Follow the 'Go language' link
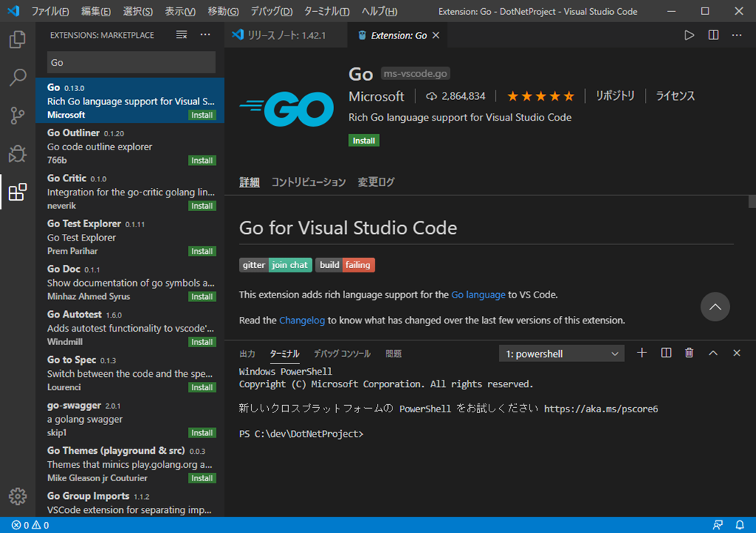 (478, 295)
